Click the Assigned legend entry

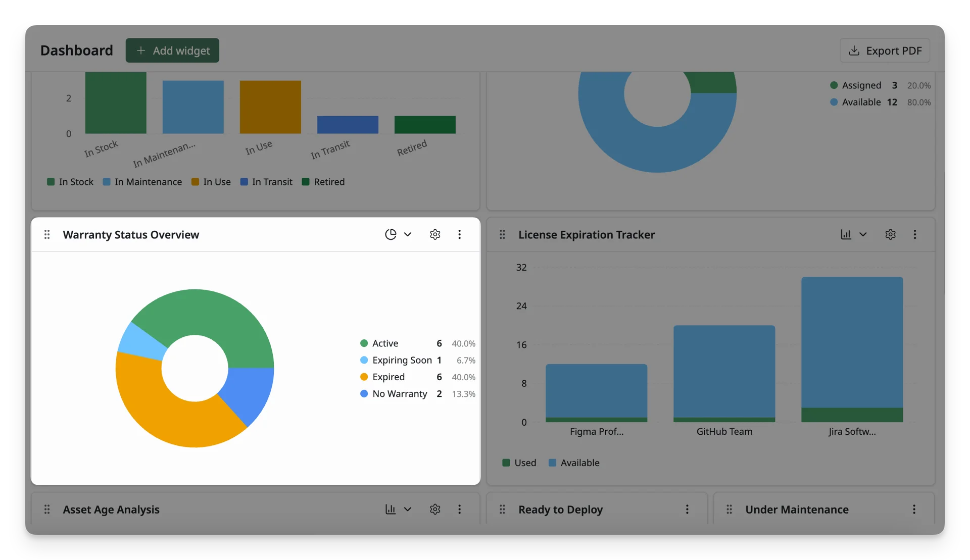tap(880, 85)
